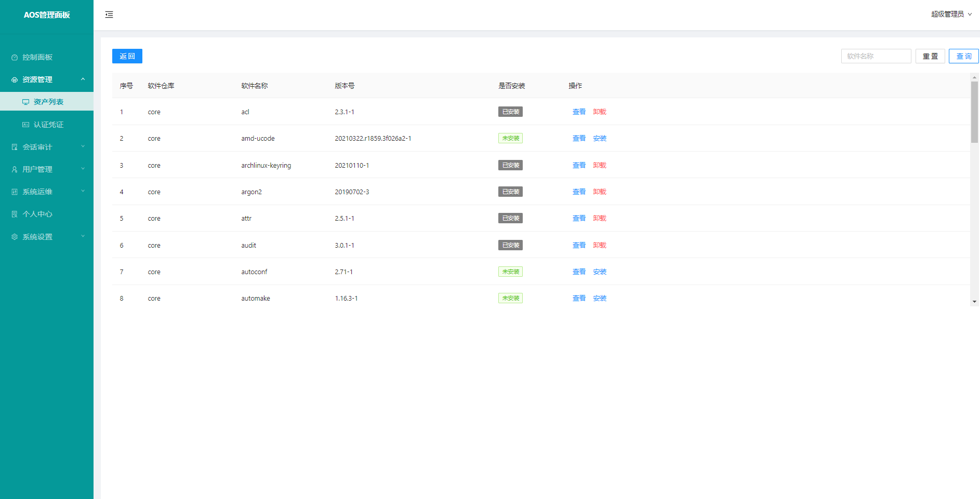Open the 个人中心 menu item
This screenshot has height=499, width=980.
pyautogui.click(x=37, y=214)
